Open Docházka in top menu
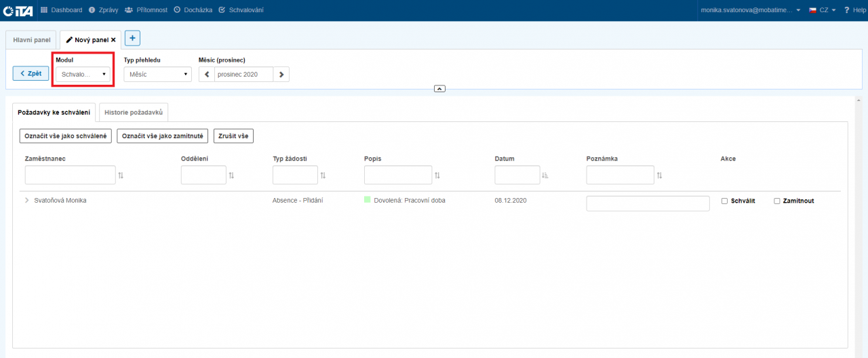The height and width of the screenshot is (358, 868). (x=192, y=10)
